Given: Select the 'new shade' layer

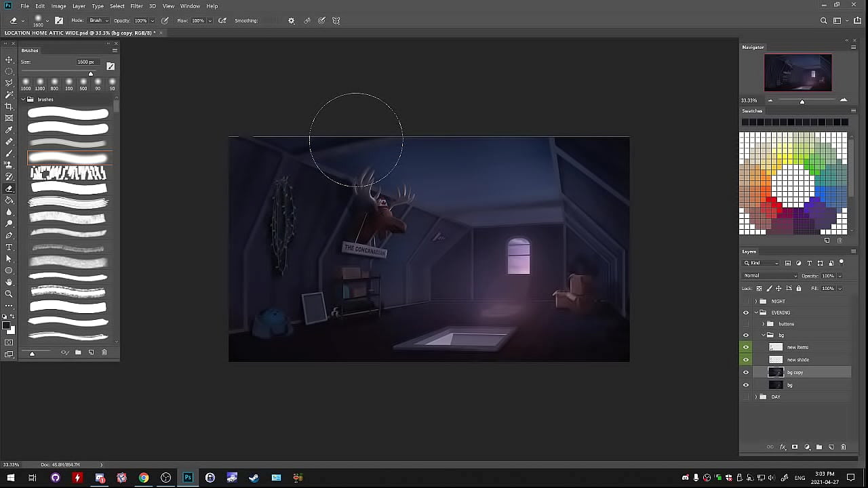Looking at the screenshot, I should click(798, 360).
